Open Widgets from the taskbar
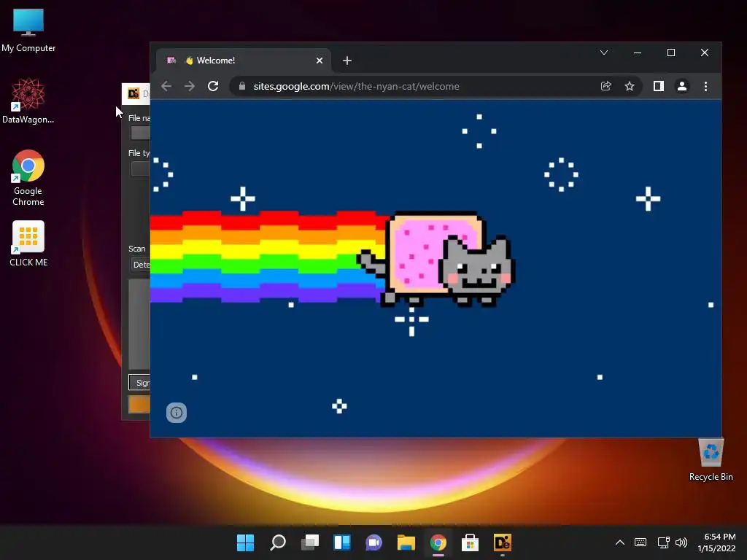 [342, 542]
